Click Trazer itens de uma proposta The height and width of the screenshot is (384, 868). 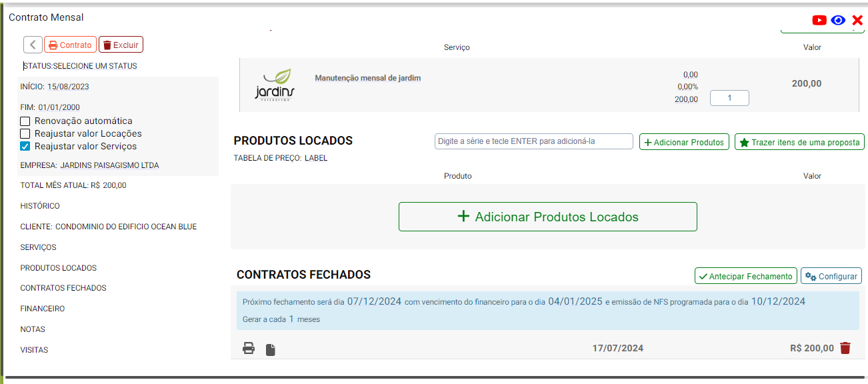(799, 142)
